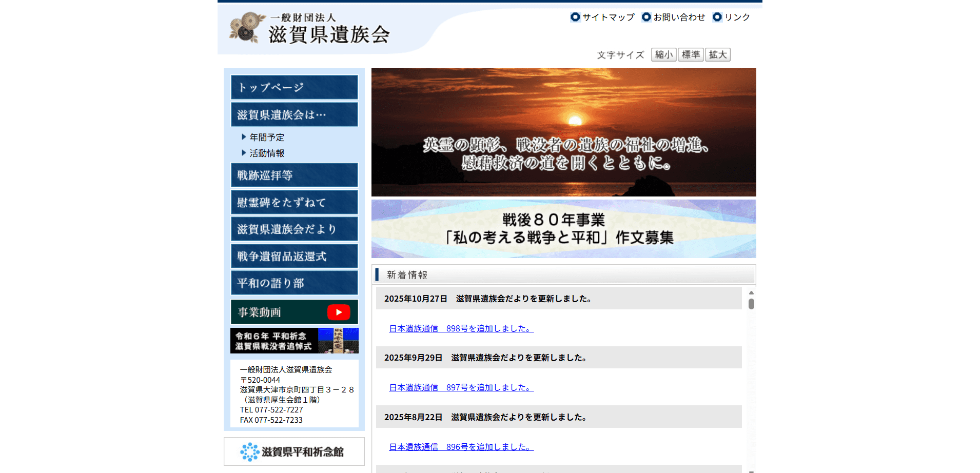Select the 標準 font size option

coord(691,54)
